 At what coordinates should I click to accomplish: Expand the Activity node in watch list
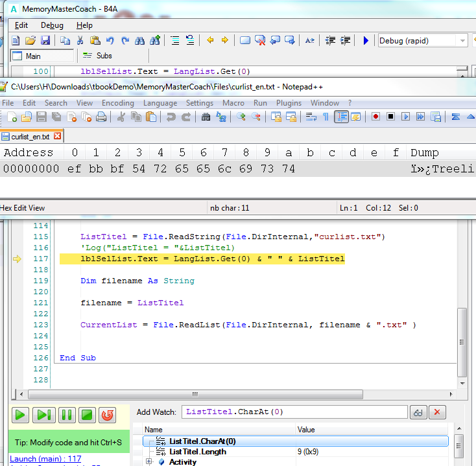coord(149,462)
